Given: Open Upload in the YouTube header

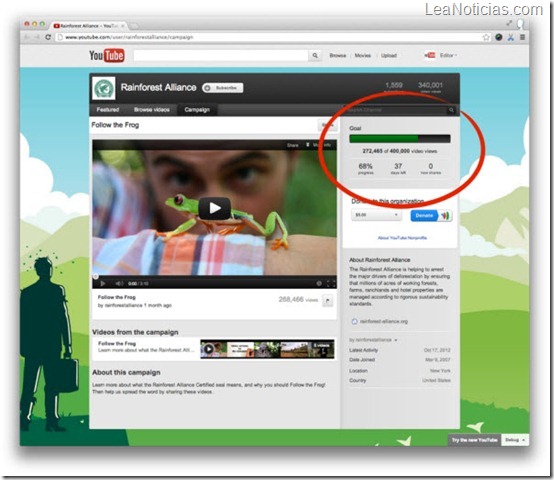Looking at the screenshot, I should (389, 55).
